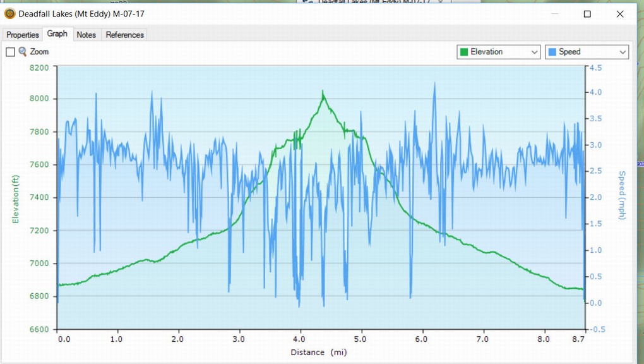Expand the arrow next to Elevation

pyautogui.click(x=534, y=52)
